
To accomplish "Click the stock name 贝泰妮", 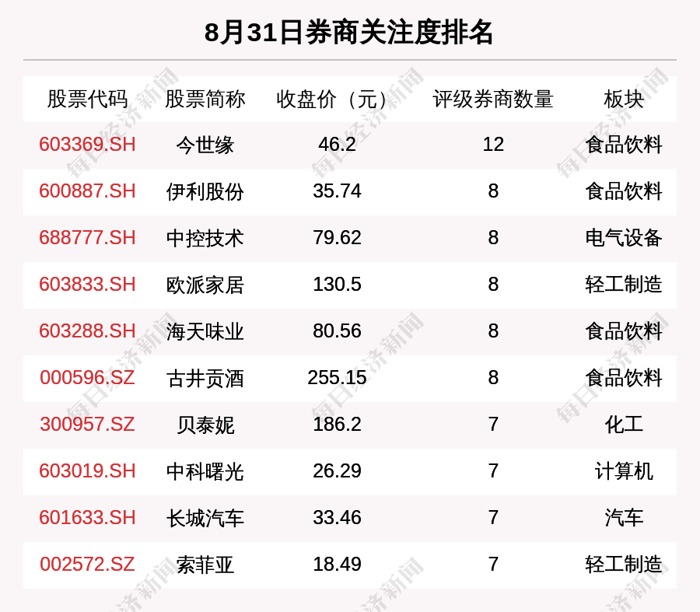I will tap(205, 425).
